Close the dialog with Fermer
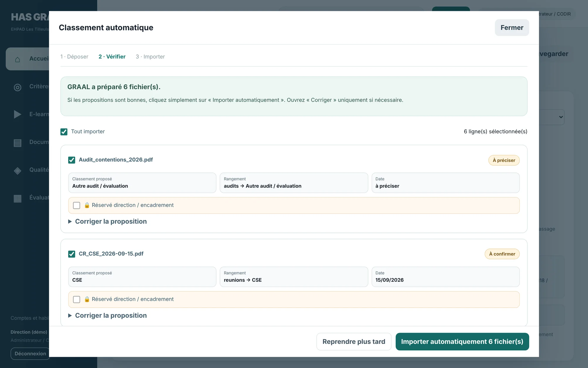 coord(512,28)
